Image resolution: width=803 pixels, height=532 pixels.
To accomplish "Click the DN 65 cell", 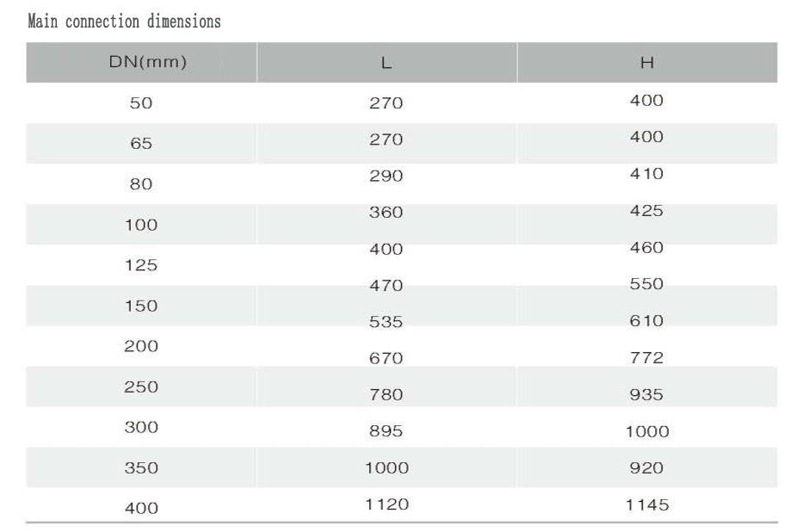I will click(x=141, y=144).
